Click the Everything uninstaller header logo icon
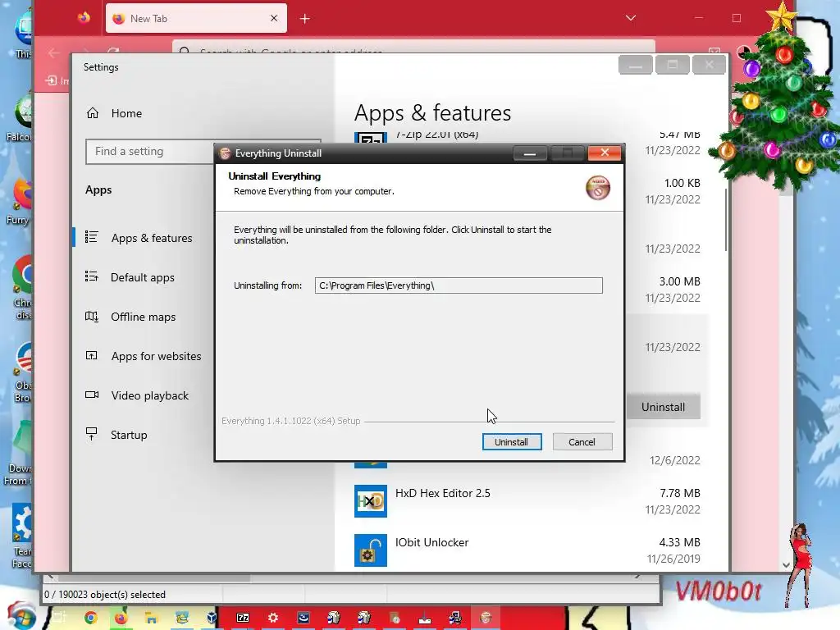Image resolution: width=840 pixels, height=630 pixels. tap(598, 188)
